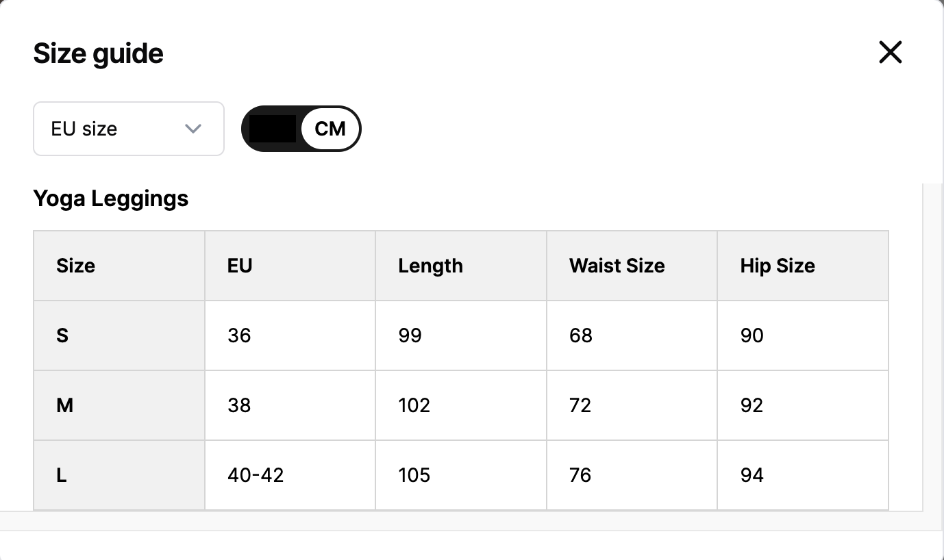
Task: Switch unit toggle to the dark left side
Action: coord(272,129)
